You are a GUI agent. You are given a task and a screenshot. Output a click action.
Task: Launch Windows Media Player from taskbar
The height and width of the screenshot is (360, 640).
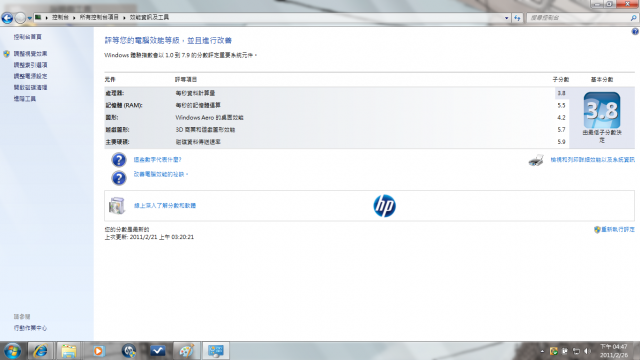98,351
